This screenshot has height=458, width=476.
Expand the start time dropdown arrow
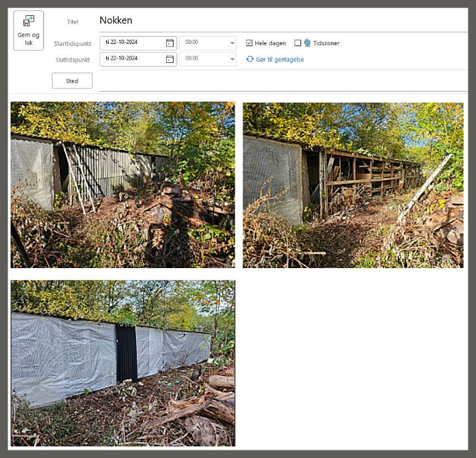(232, 43)
